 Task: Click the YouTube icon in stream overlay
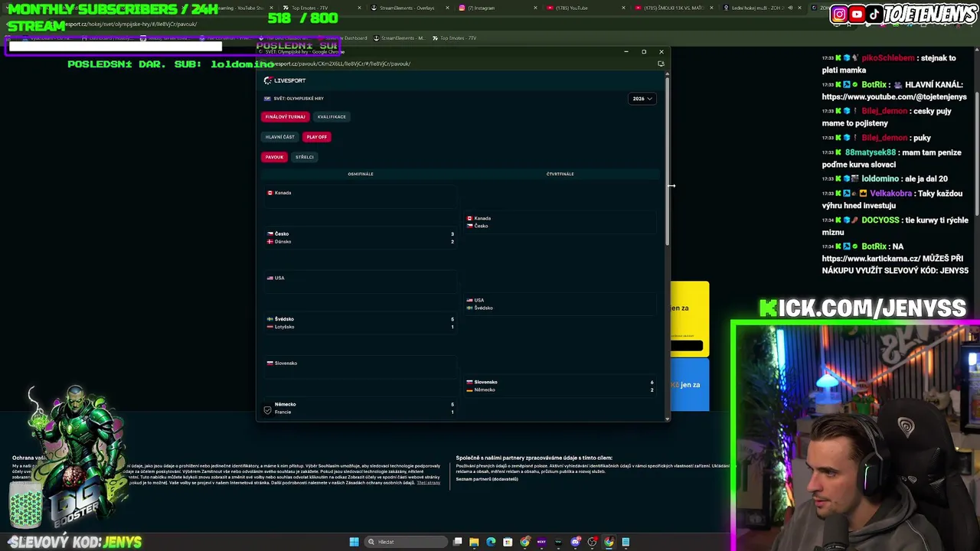[x=857, y=14]
